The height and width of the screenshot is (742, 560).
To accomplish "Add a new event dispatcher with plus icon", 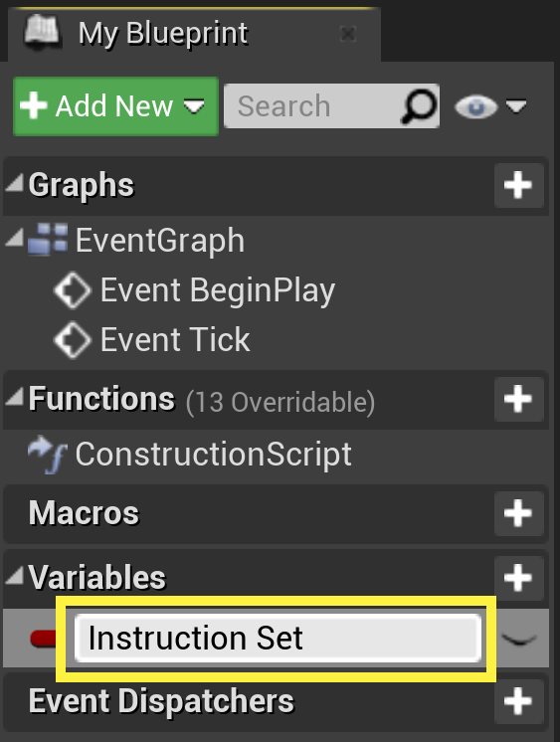I will (519, 701).
